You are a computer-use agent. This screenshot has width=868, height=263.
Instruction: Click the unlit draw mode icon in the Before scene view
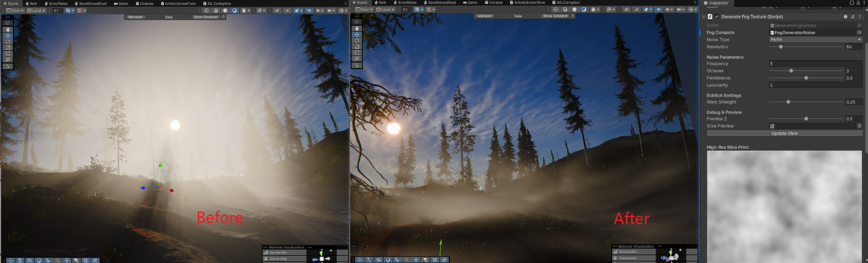tap(225, 11)
